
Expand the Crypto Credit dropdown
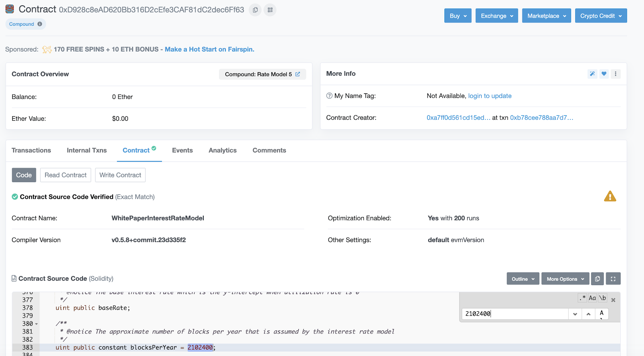click(601, 16)
